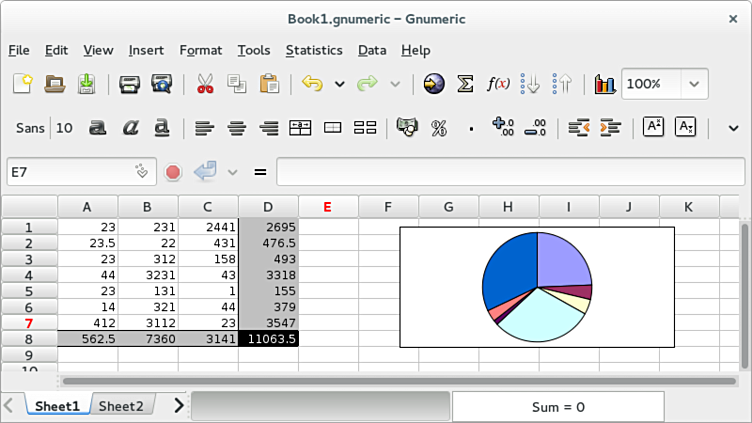Click the Print icon in toolbar
The image size is (752, 423).
[129, 84]
